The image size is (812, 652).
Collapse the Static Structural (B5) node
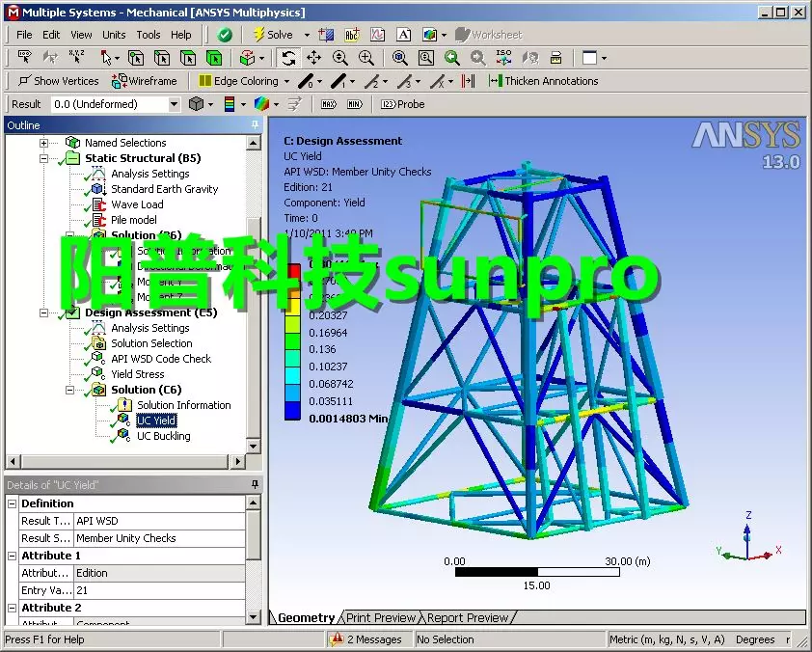[x=44, y=158]
